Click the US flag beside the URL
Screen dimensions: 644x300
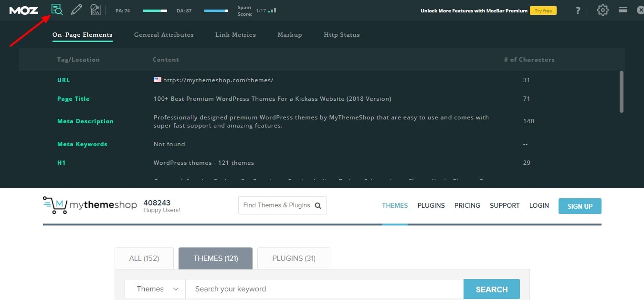(157, 80)
